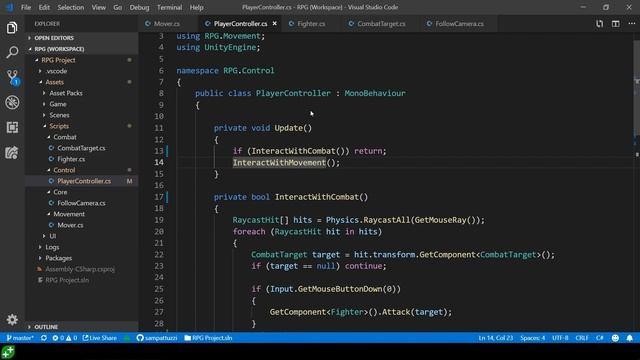The width and height of the screenshot is (640, 360).
Task: Expand the Asset Packs folder
Action: point(82,93)
